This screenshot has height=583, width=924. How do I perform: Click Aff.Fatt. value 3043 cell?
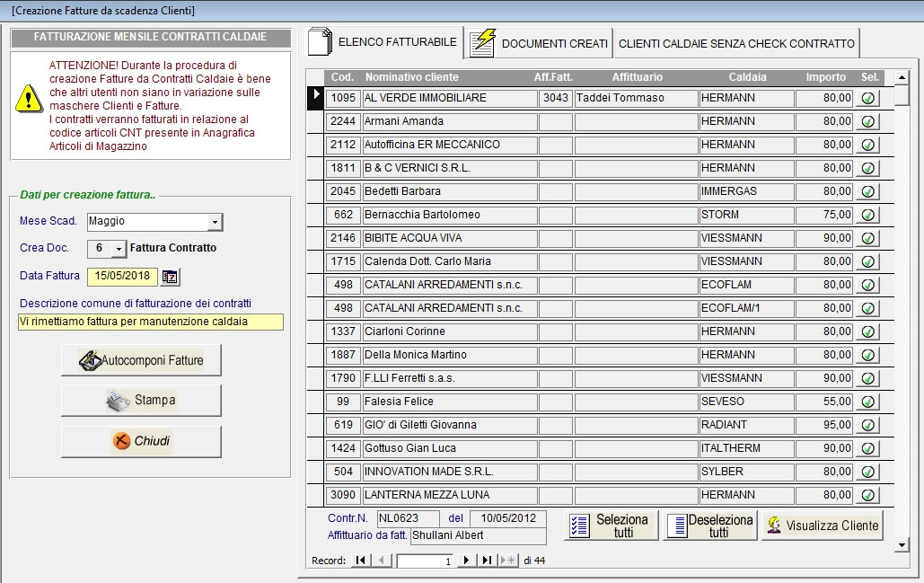(555, 99)
